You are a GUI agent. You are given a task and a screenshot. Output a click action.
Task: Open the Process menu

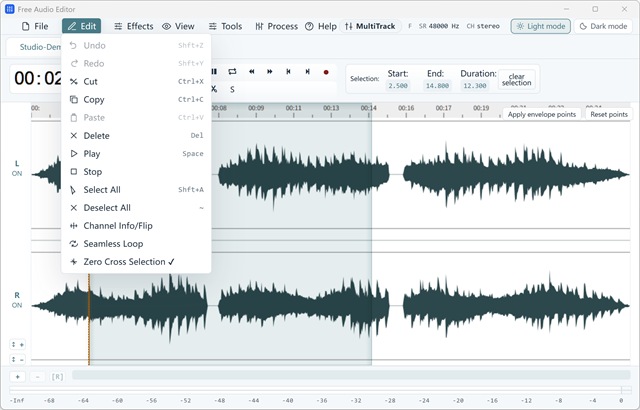tap(276, 26)
